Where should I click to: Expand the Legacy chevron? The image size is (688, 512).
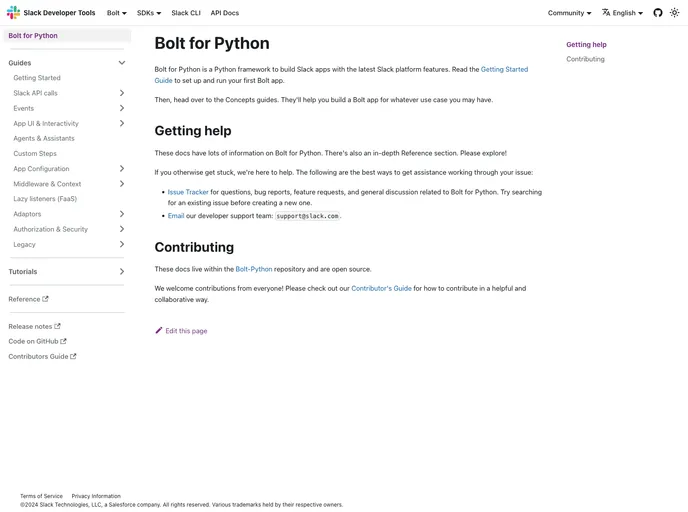click(122, 244)
